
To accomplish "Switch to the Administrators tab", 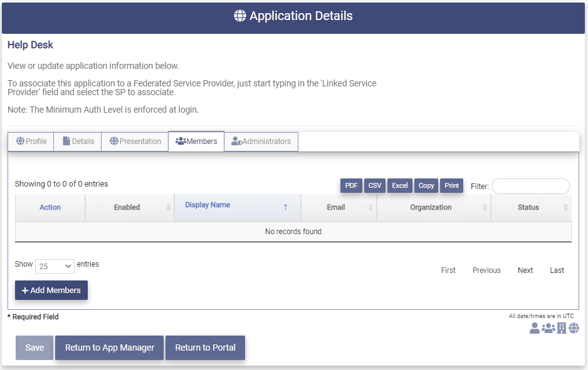I will coord(261,141).
